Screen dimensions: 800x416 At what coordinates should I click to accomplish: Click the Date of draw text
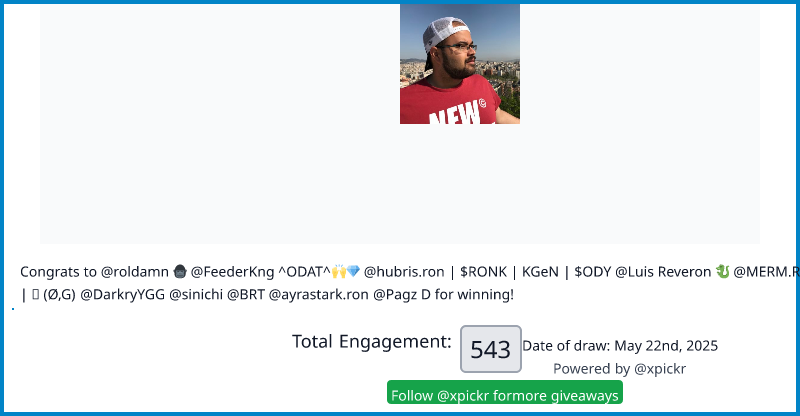(620, 346)
